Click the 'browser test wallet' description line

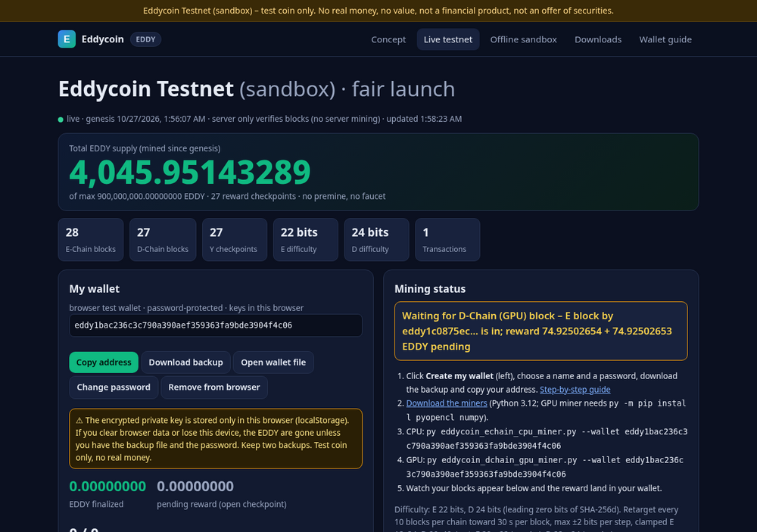pos(186,308)
